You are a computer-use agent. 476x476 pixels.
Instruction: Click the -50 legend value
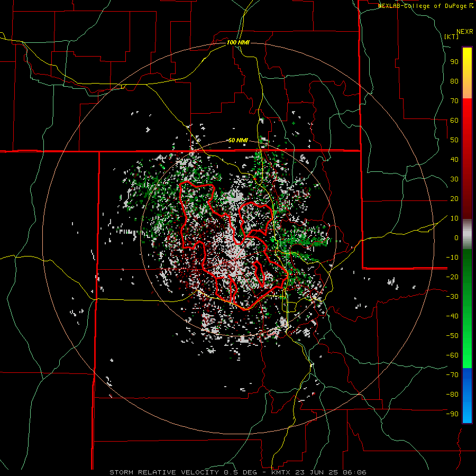click(x=452, y=336)
